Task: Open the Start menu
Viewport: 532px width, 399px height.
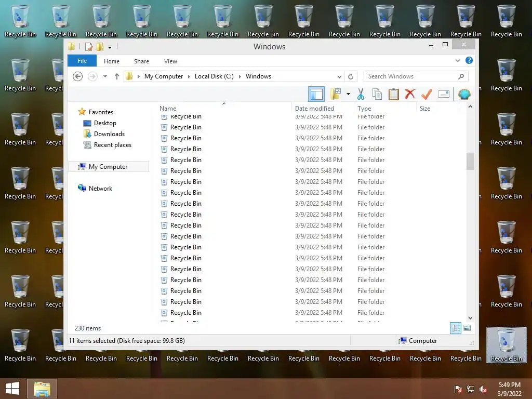Action: pyautogui.click(x=12, y=389)
